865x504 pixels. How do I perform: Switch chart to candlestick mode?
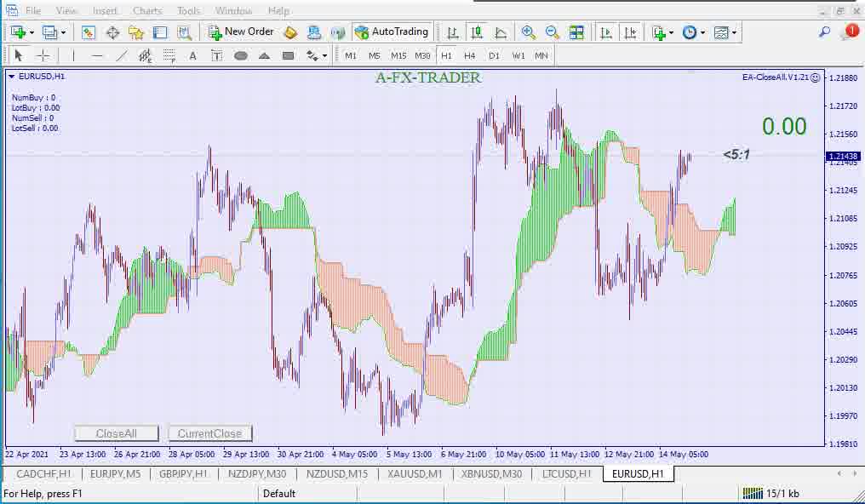tap(477, 32)
